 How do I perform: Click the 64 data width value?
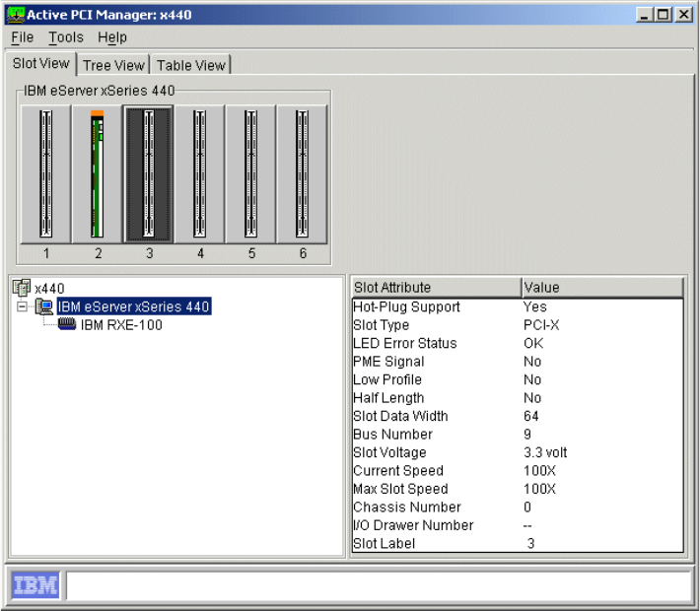[x=531, y=416]
